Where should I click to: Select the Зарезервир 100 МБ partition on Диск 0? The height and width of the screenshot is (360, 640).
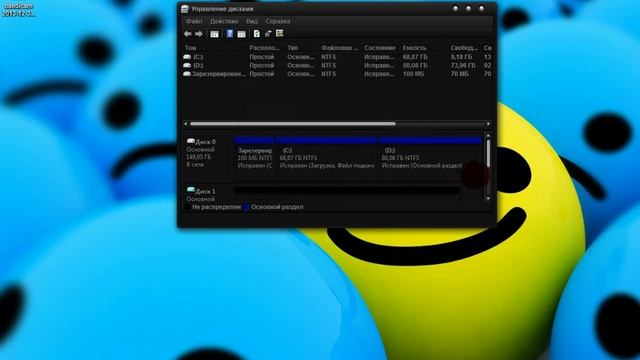255,159
